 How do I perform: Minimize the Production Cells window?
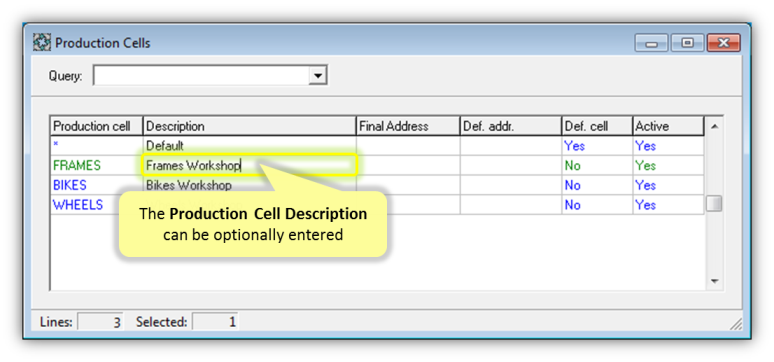point(651,43)
